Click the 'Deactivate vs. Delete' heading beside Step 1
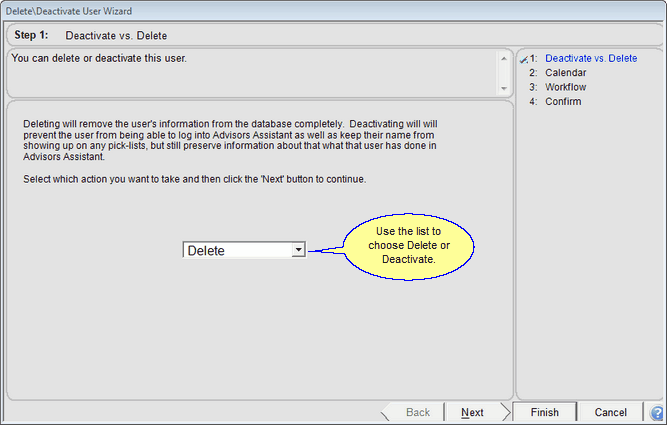Image resolution: width=667 pixels, height=425 pixels. pos(122,35)
